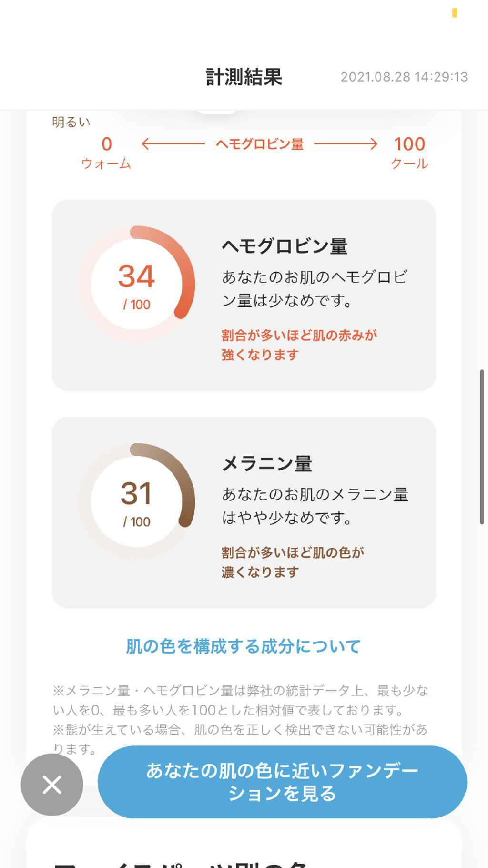
Task: Tap the ヘモグロビン量 card heading
Action: coord(285,246)
